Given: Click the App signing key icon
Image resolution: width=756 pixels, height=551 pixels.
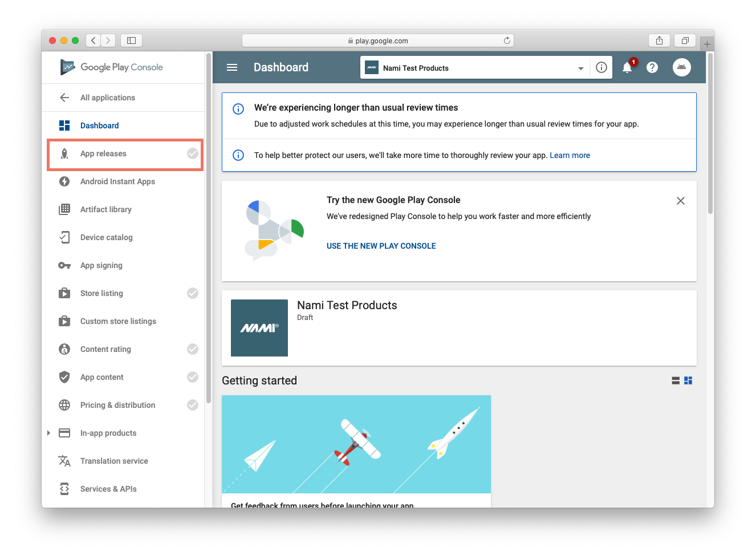Looking at the screenshot, I should tap(64, 265).
